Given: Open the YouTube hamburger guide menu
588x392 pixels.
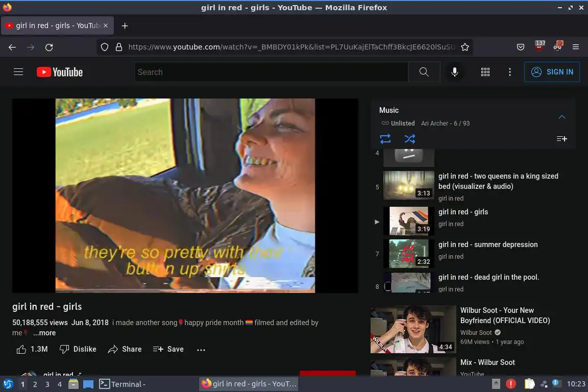Looking at the screenshot, I should 18,71.
